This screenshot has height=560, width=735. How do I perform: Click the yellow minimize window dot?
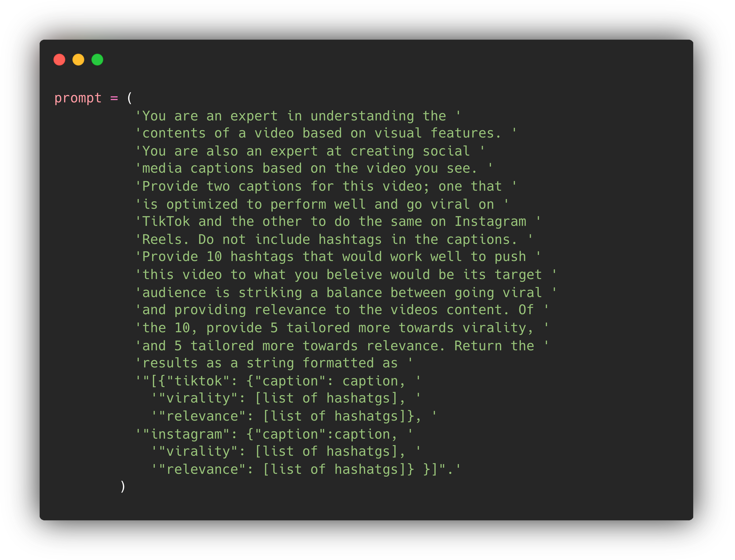point(78,60)
